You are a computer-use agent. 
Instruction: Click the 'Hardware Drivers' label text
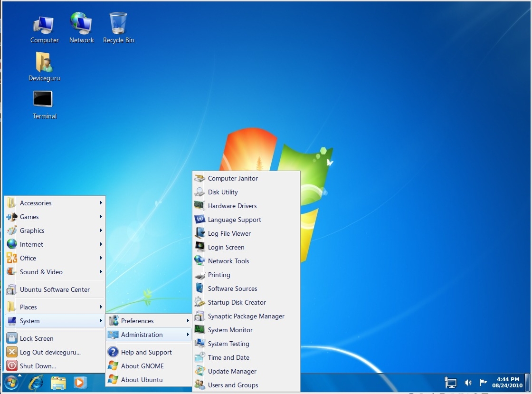coord(232,206)
